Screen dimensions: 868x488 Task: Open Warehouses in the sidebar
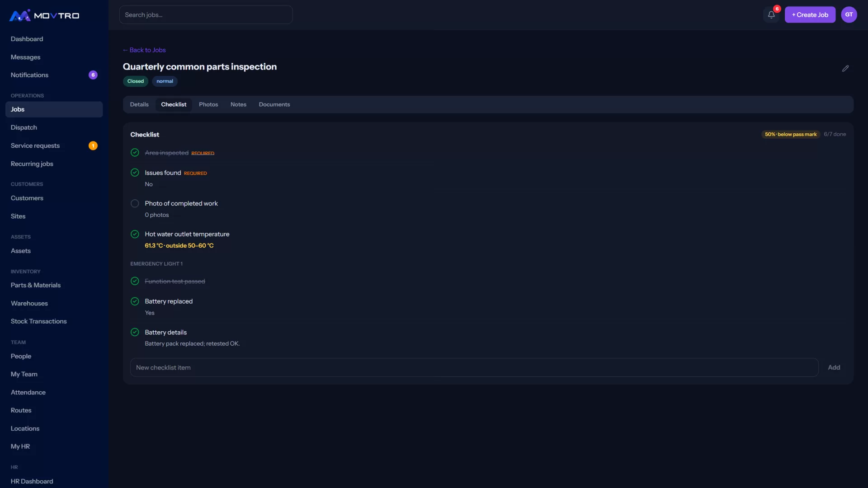(x=54, y=303)
